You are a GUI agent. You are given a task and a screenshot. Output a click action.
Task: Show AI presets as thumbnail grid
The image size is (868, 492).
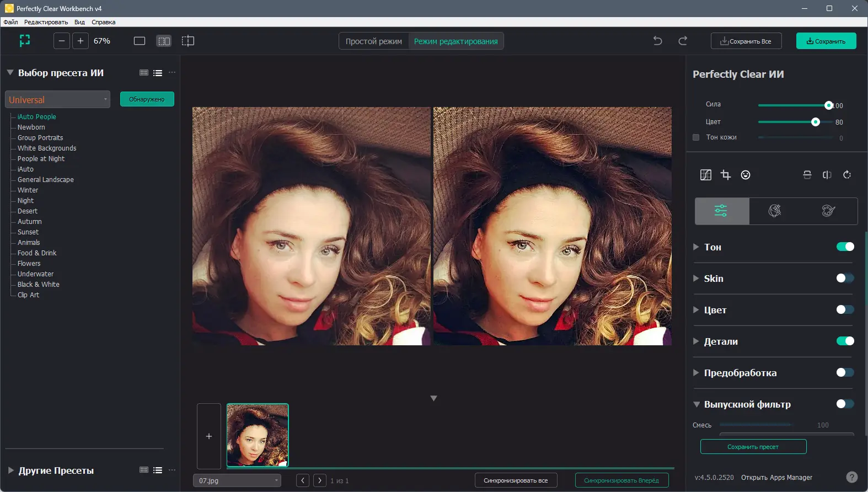[x=144, y=73]
